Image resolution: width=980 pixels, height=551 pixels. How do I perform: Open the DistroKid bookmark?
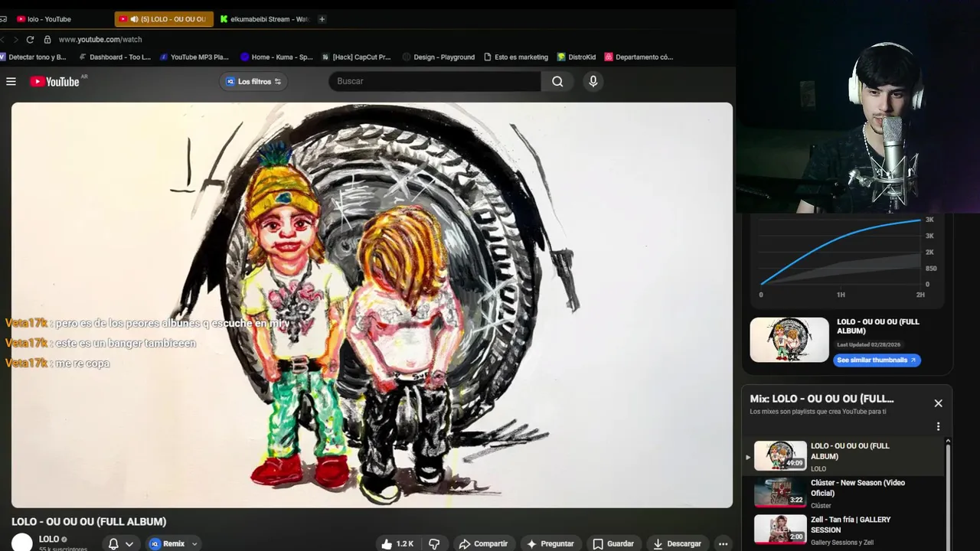[577, 57]
